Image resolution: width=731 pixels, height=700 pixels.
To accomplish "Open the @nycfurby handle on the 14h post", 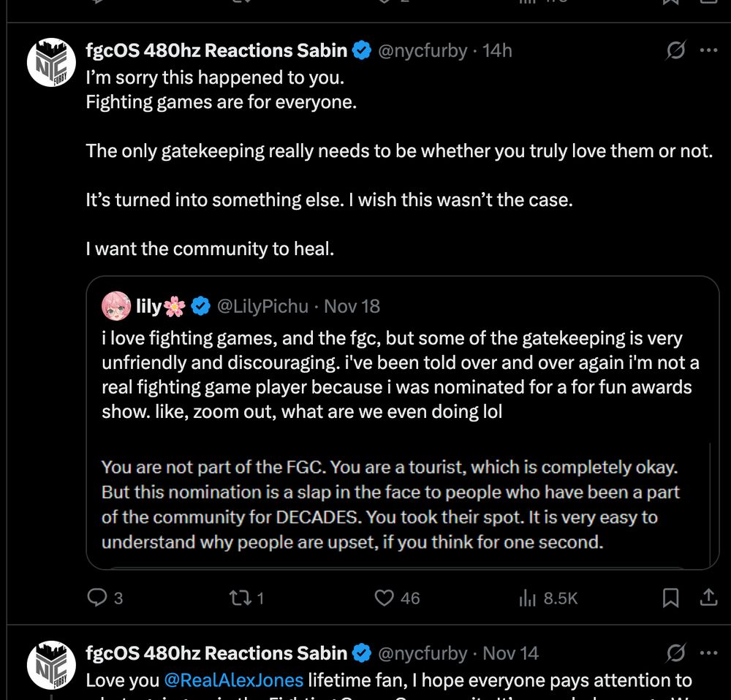I will (422, 50).
